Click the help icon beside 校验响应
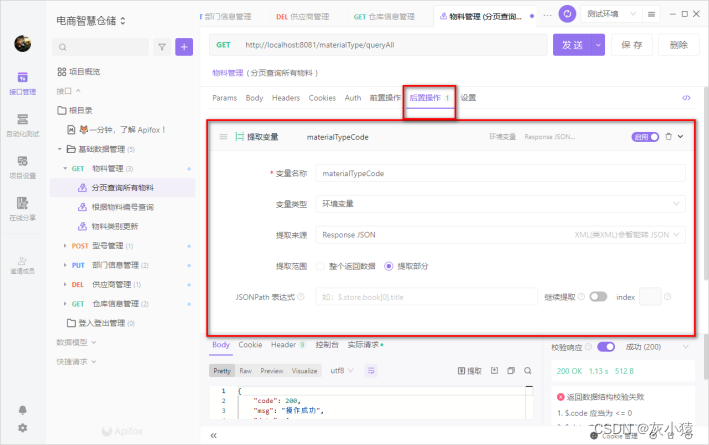Image resolution: width=709 pixels, height=445 pixels. 588,347
